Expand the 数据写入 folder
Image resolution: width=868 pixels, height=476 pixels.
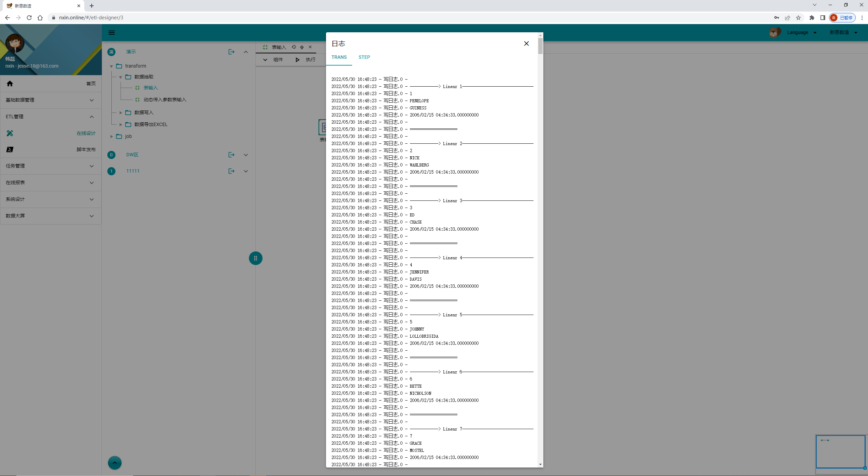tap(121, 113)
